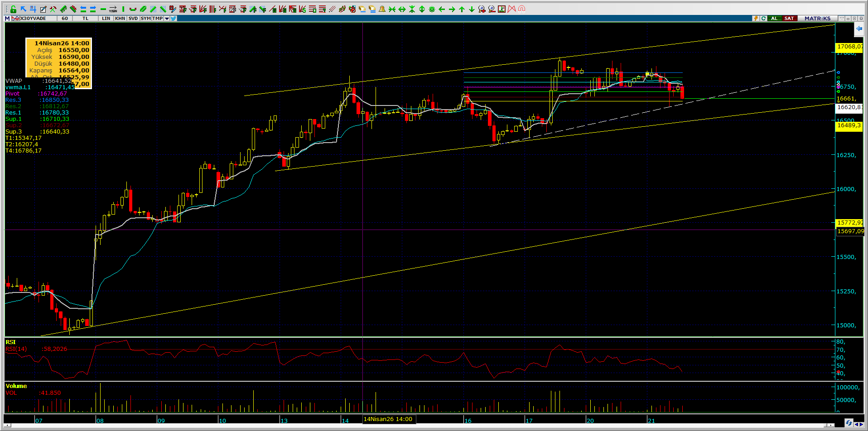Open the white triangle dropdown beside MATRIKS

click(x=841, y=19)
